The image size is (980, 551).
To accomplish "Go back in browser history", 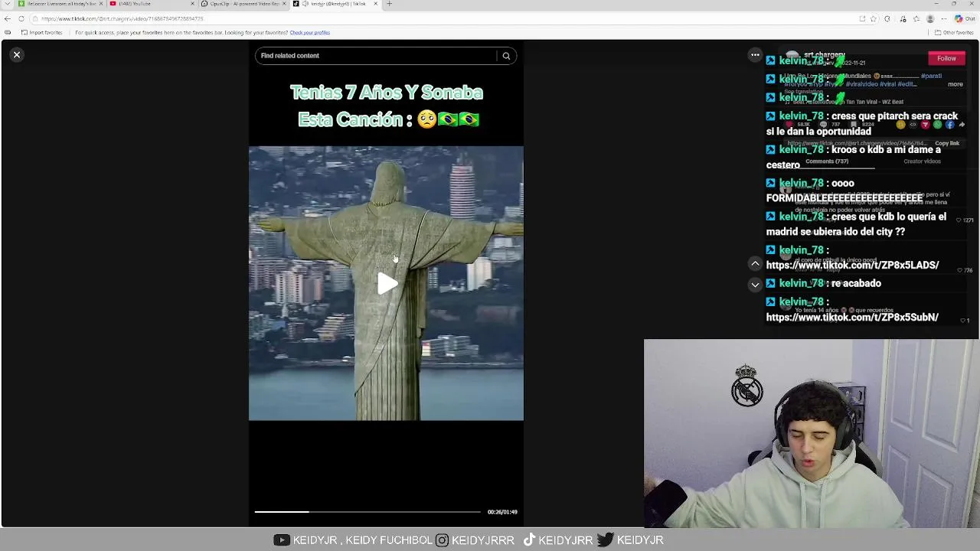I will click(8, 18).
